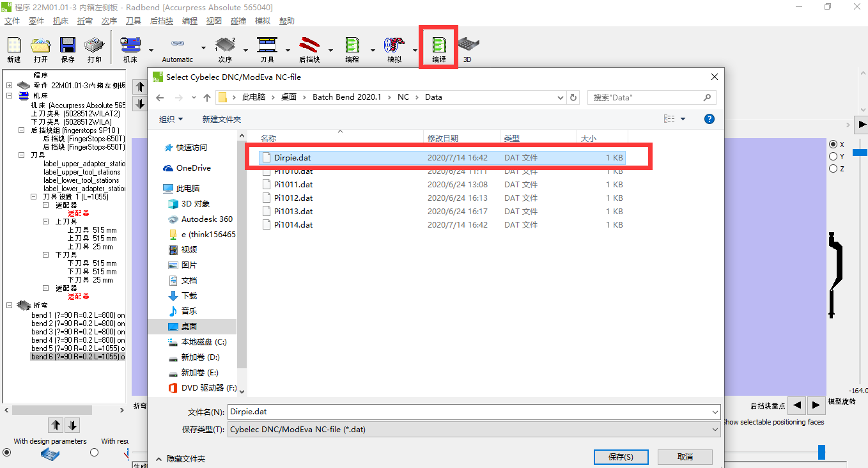The height and width of the screenshot is (468, 868).
Task: Select 本地磁盘 (C:) in navigation pane
Action: tap(203, 341)
